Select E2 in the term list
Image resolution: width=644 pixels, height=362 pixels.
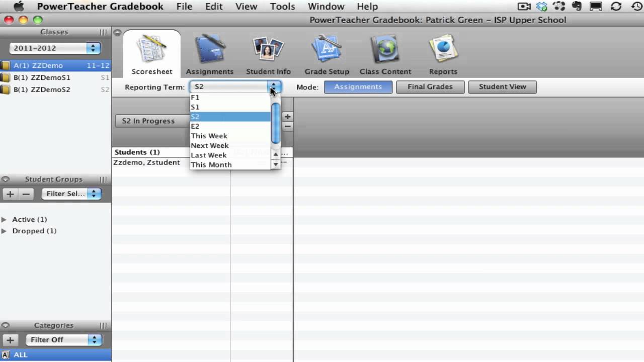point(230,126)
